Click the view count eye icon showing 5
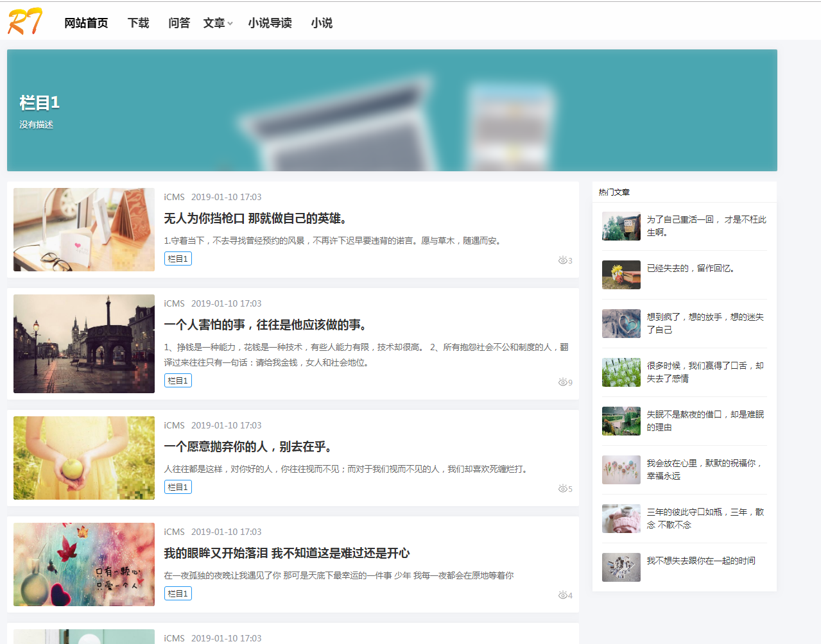This screenshot has width=821, height=644. tap(562, 489)
